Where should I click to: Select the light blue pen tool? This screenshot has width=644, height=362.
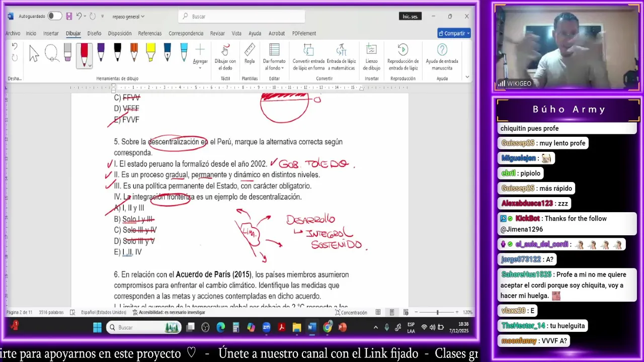click(184, 53)
